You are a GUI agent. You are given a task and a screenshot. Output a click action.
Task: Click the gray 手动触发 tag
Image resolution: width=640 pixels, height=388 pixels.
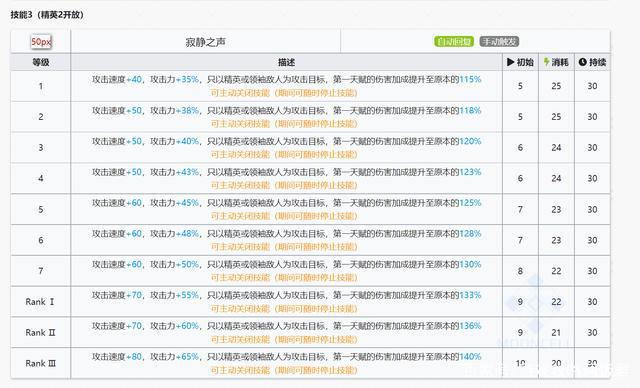(x=499, y=42)
